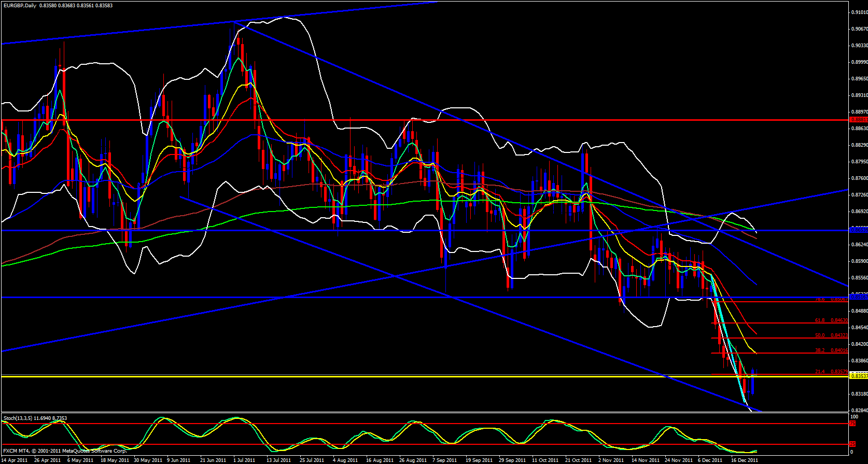Click the 16 Dec 2011 date label
Screen dimensions: 868x464
point(745,460)
